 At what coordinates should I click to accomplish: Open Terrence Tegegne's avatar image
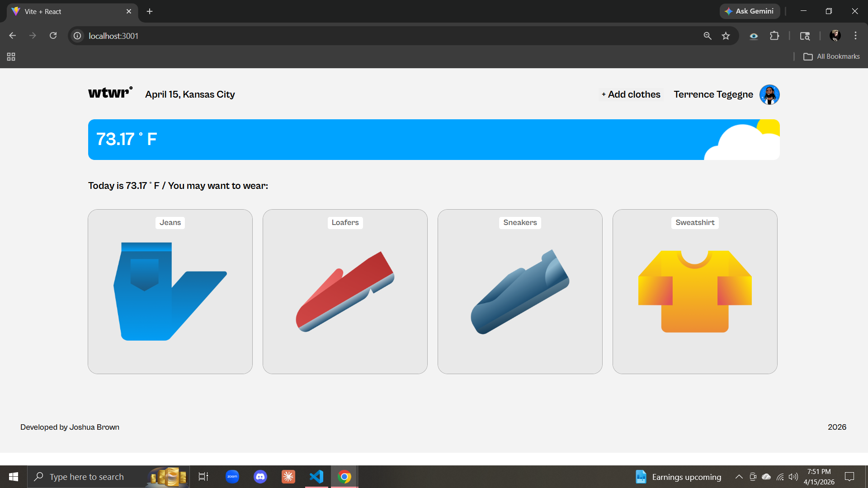point(769,94)
